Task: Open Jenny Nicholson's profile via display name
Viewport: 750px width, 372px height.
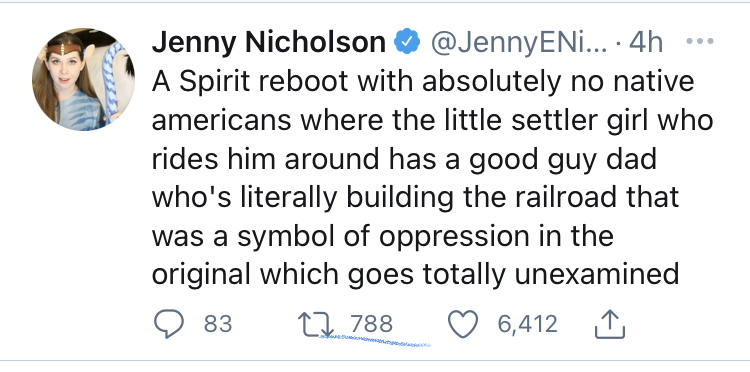Action: pyautogui.click(x=269, y=42)
